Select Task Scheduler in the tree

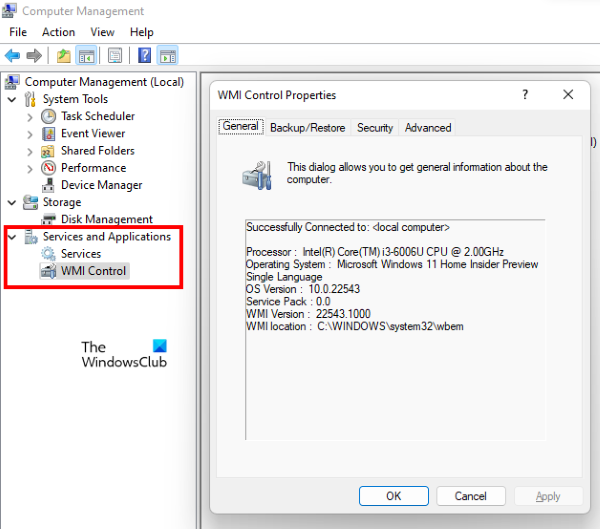(98, 116)
